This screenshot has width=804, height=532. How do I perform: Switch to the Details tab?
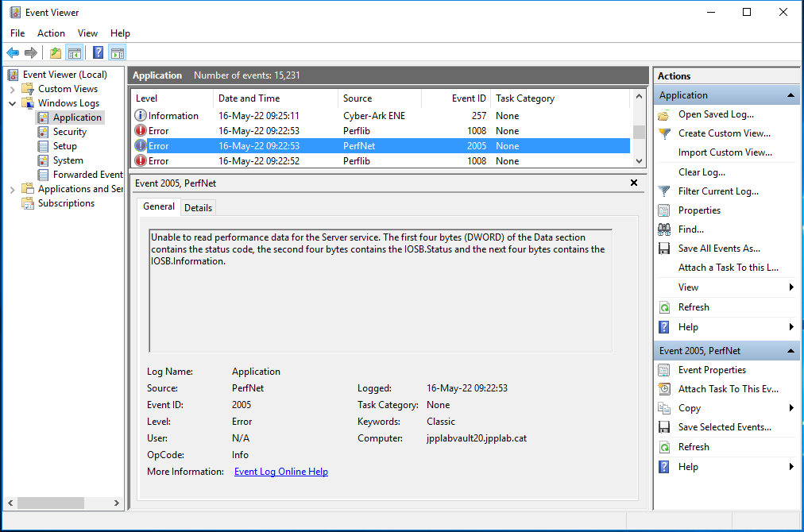coord(198,207)
